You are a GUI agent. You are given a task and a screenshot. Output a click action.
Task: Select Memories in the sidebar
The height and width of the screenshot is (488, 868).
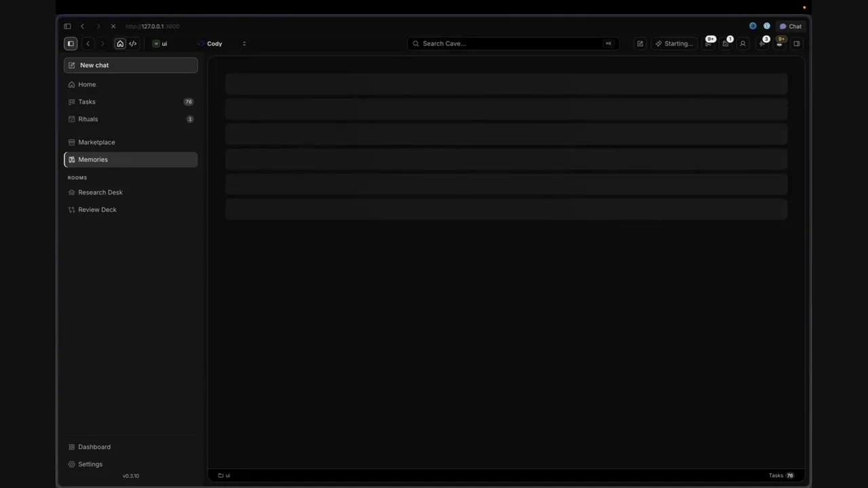point(131,159)
